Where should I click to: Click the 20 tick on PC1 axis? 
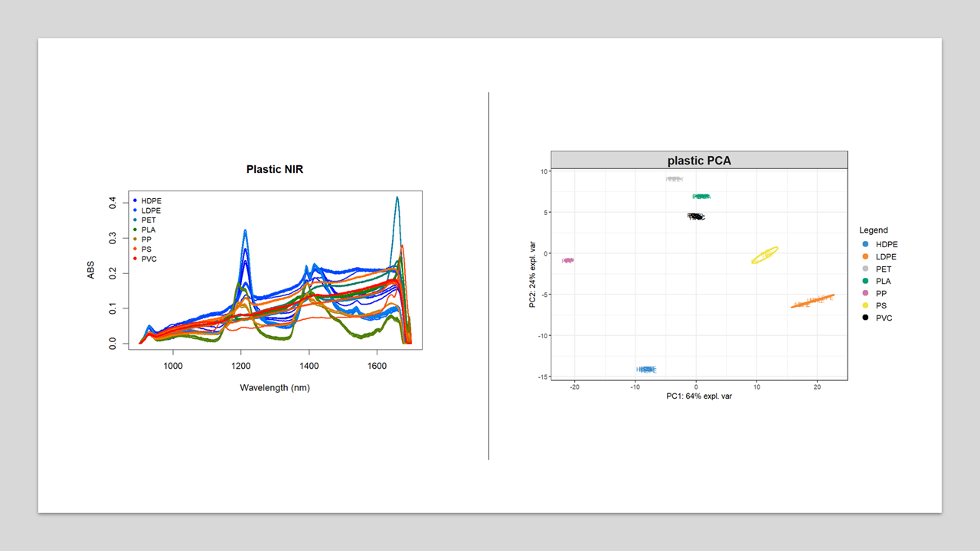[817, 387]
